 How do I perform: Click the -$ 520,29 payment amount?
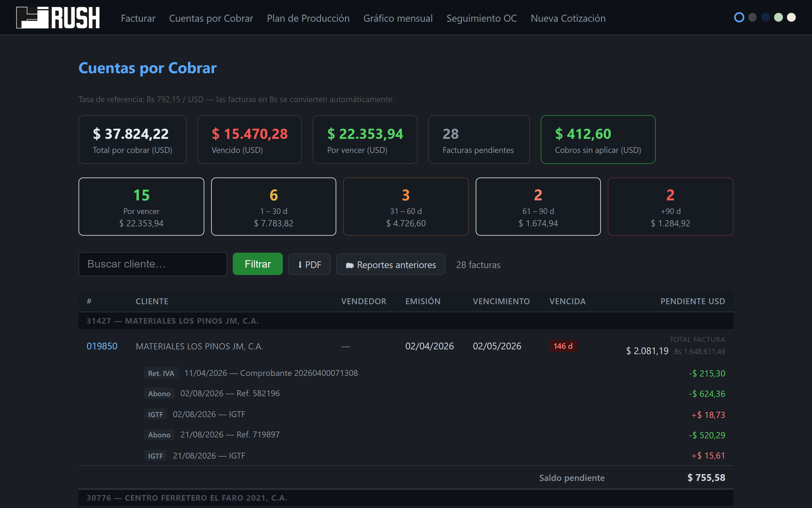tap(707, 435)
